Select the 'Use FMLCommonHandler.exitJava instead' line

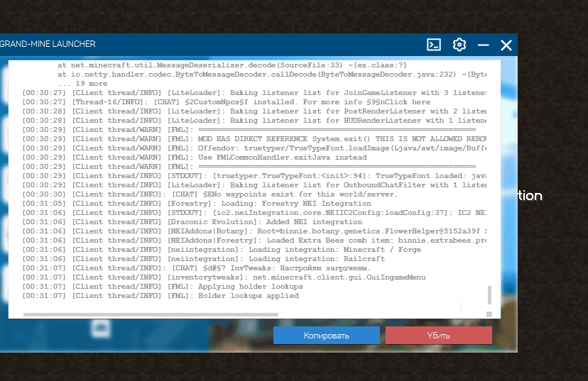[x=195, y=158]
